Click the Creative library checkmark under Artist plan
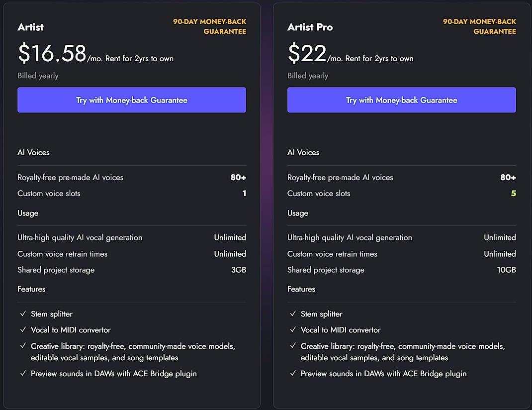 point(23,346)
